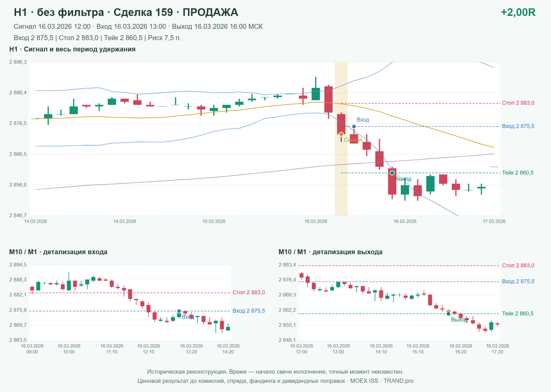Viewport: 551px width, 392px height.
Task: Click the 2 896,3 price axis label
Action: pyautogui.click(x=18, y=62)
